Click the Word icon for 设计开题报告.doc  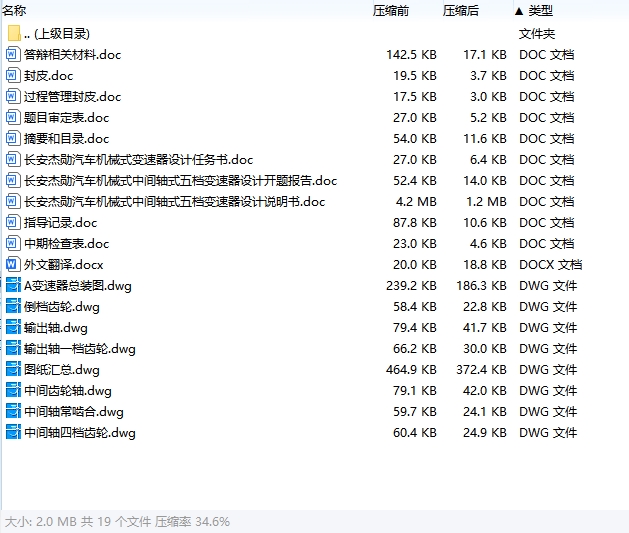(x=13, y=180)
